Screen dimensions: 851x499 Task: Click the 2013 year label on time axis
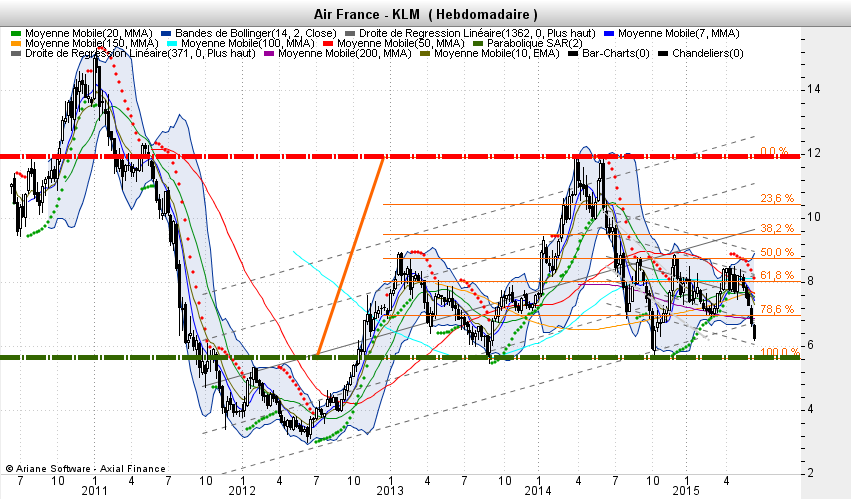[x=390, y=491]
